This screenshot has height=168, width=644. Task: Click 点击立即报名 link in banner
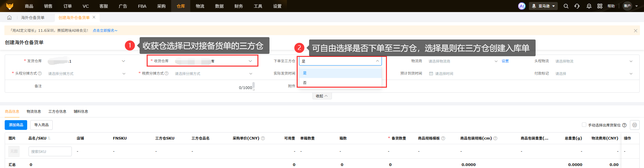(x=105, y=30)
